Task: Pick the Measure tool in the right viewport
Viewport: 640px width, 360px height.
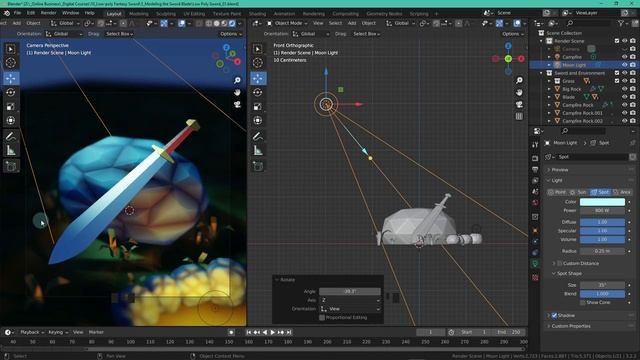Action: tap(258, 151)
